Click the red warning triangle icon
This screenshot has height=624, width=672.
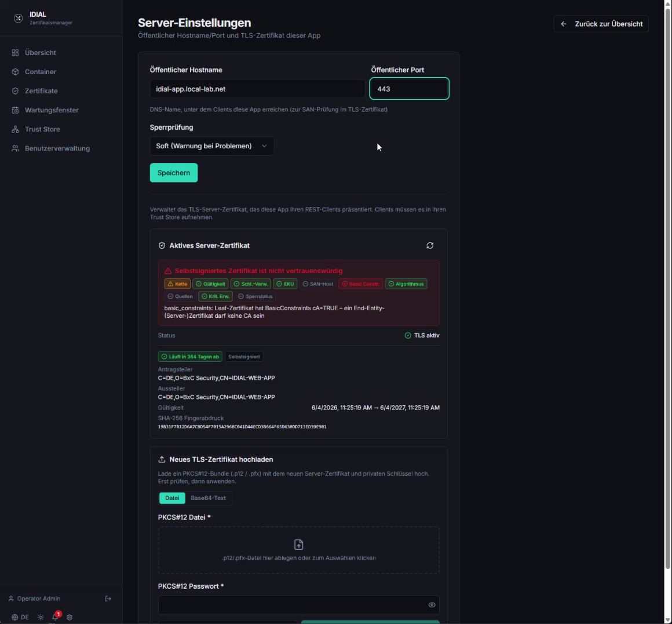click(x=168, y=271)
